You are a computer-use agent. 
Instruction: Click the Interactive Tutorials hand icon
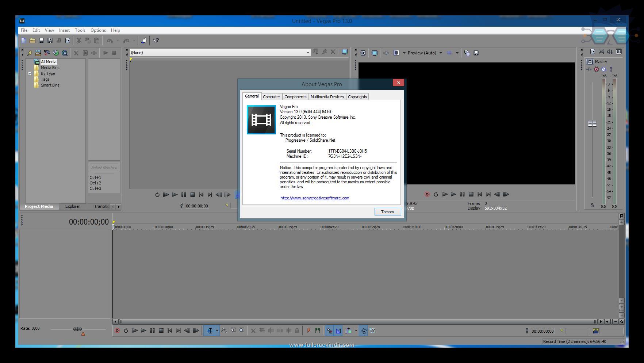(x=144, y=41)
